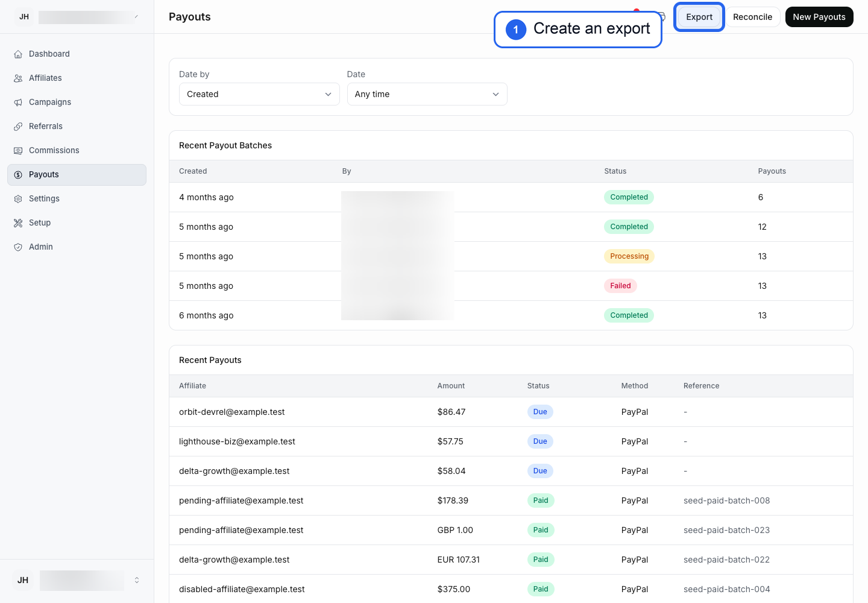Viewport: 868px width, 603px height.
Task: Select the 4 months ago batch row
Action: point(511,197)
